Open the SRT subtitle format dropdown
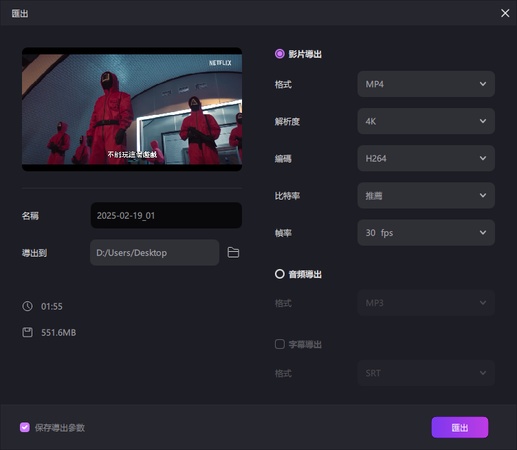 pos(426,373)
